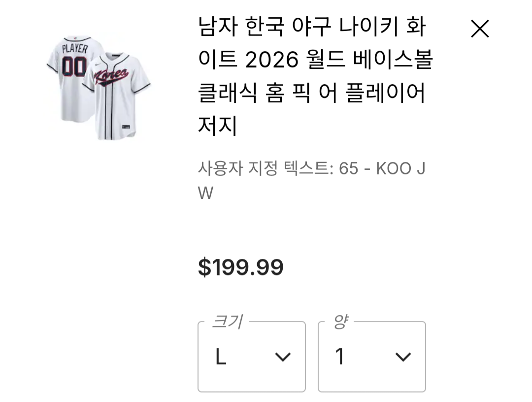Close the product panel with X
The width and height of the screenshot is (532, 402).
480,29
